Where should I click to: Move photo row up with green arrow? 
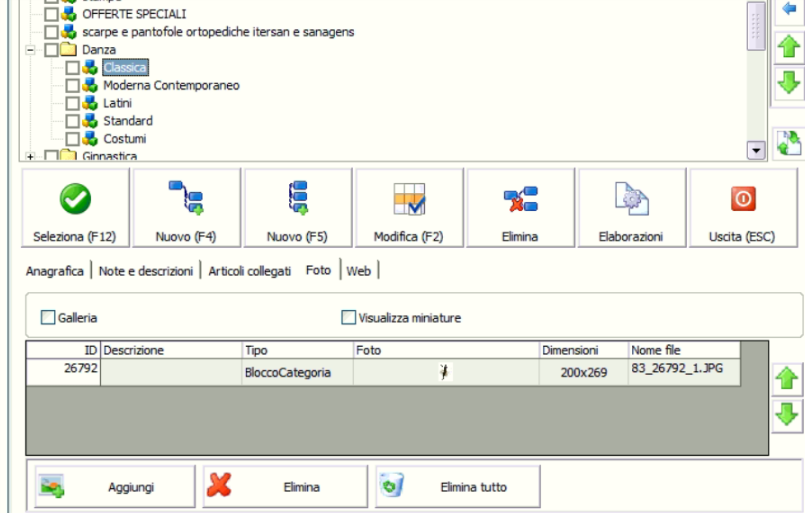pos(787,379)
